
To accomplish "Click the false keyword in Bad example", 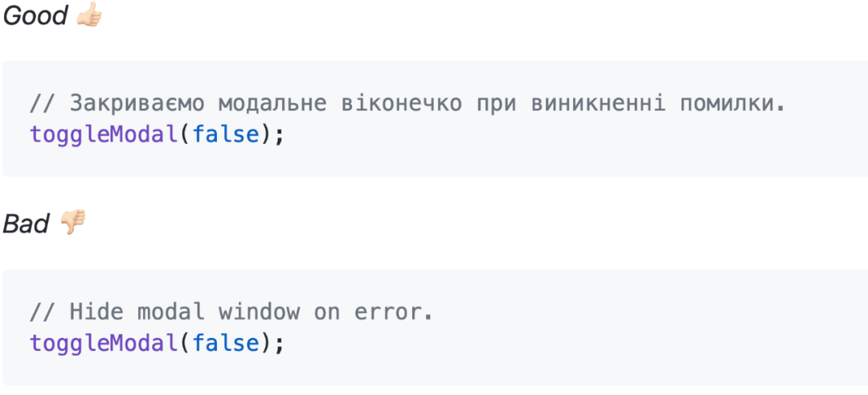I will pyautogui.click(x=226, y=344).
